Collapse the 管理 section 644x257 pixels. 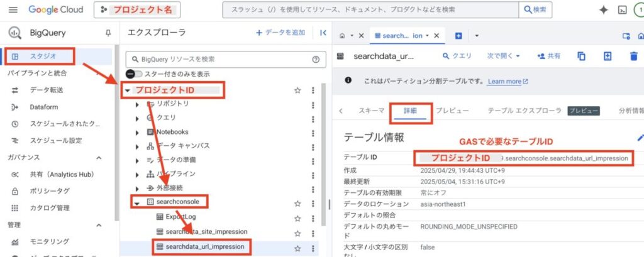pyautogui.click(x=99, y=225)
